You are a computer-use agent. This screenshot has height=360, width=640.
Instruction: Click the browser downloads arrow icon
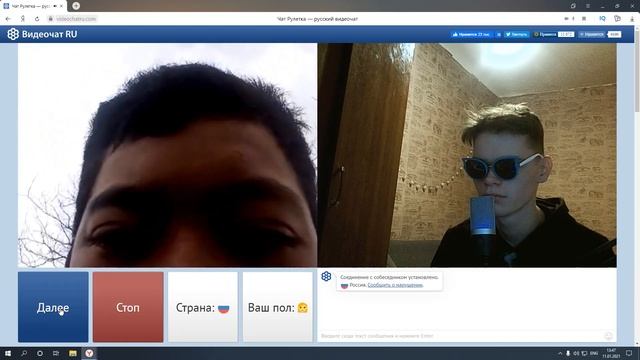[x=633, y=19]
